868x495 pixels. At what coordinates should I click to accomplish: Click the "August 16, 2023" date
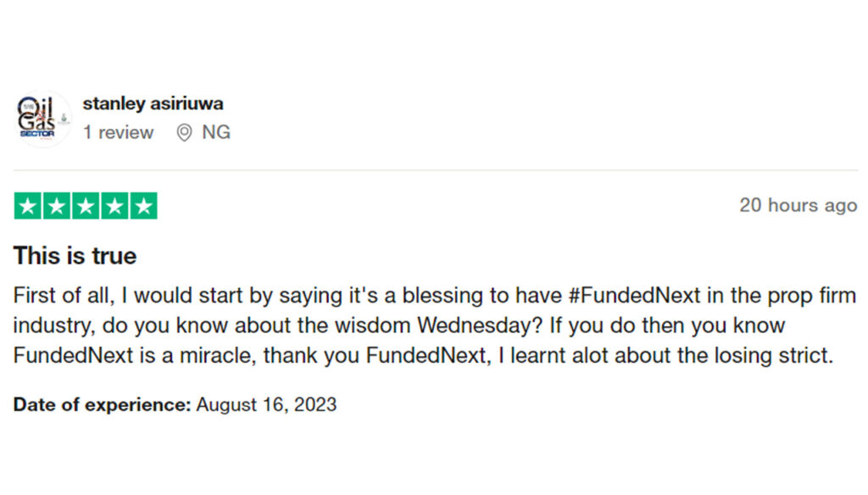tap(266, 404)
